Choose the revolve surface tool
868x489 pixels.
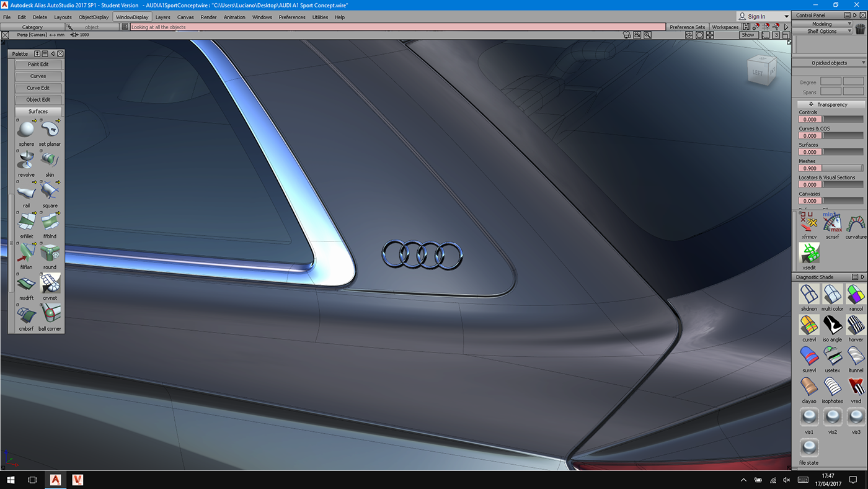[x=26, y=160]
